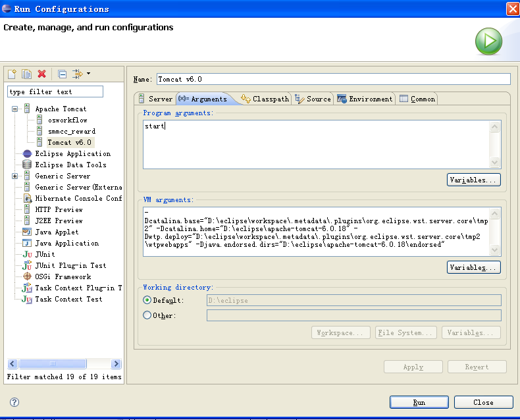Image resolution: width=520 pixels, height=420 pixels.
Task: Select the osworkflow configuration
Action: point(68,120)
